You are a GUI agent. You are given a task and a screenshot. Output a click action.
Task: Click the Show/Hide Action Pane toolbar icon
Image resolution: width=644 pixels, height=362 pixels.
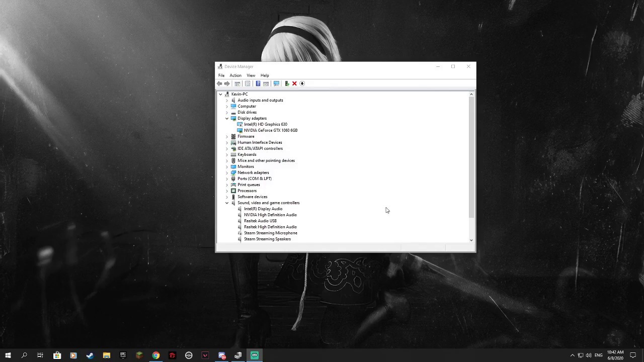(266, 83)
